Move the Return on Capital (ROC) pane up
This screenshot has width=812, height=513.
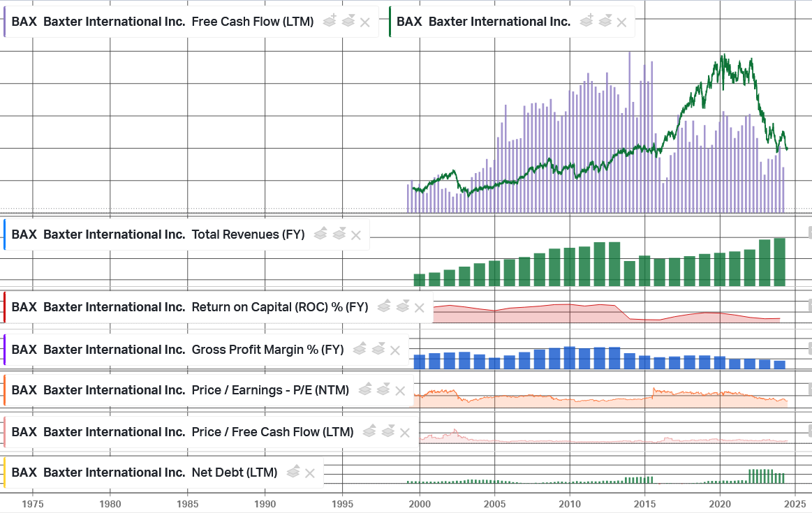tap(384, 306)
